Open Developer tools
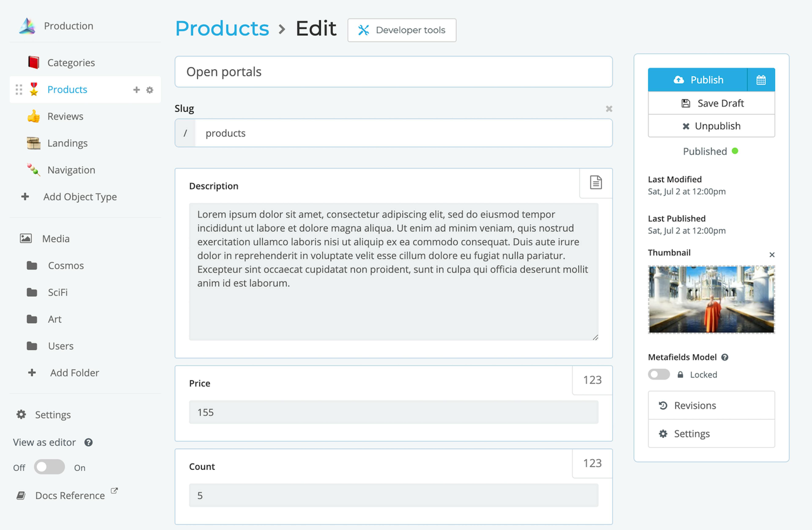The width and height of the screenshot is (812, 530). click(402, 30)
